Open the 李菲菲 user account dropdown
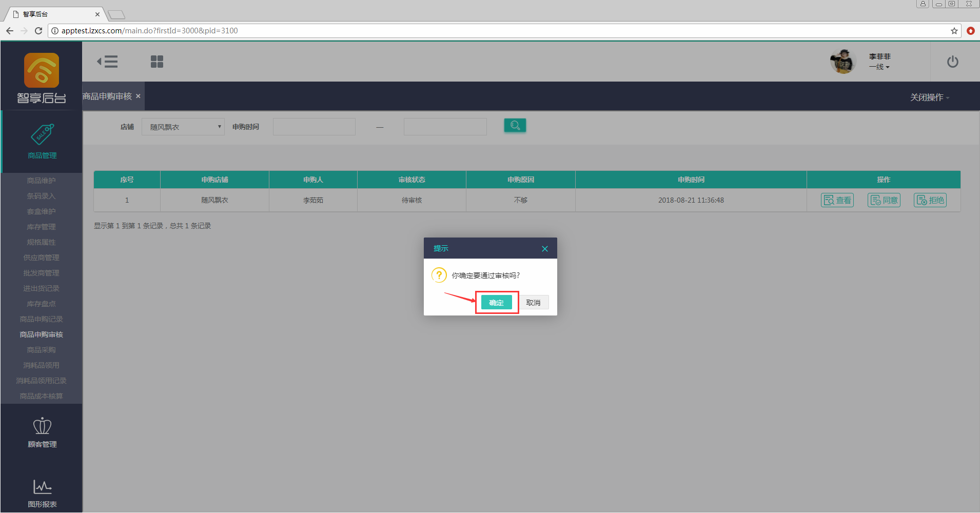The height and width of the screenshot is (513, 980). [x=879, y=62]
